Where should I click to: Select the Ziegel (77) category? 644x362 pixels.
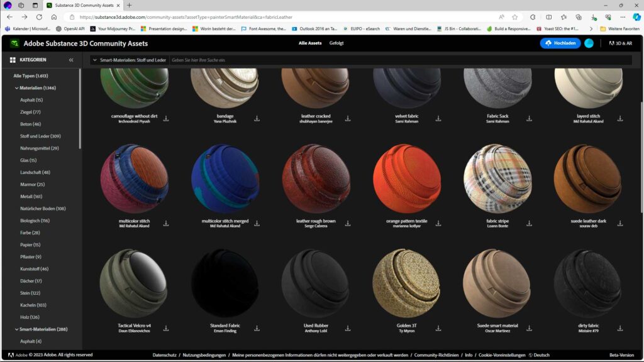coord(30,112)
